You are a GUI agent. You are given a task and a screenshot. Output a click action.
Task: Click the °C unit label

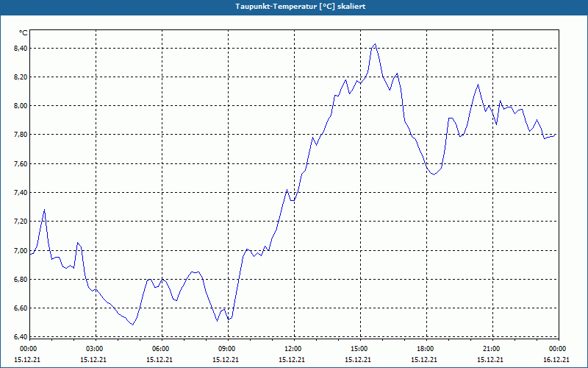point(23,33)
